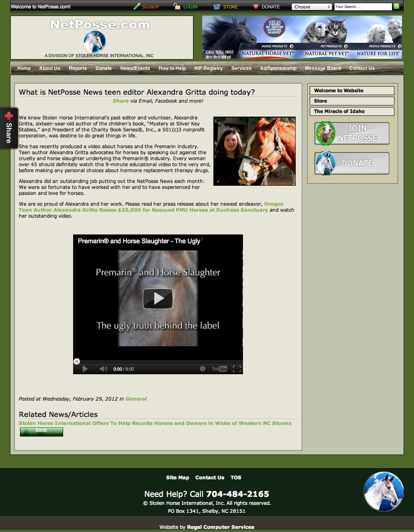Viewport: 414px width, 532px height.
Task: Click the pencil Signup icon
Action: click(137, 6)
